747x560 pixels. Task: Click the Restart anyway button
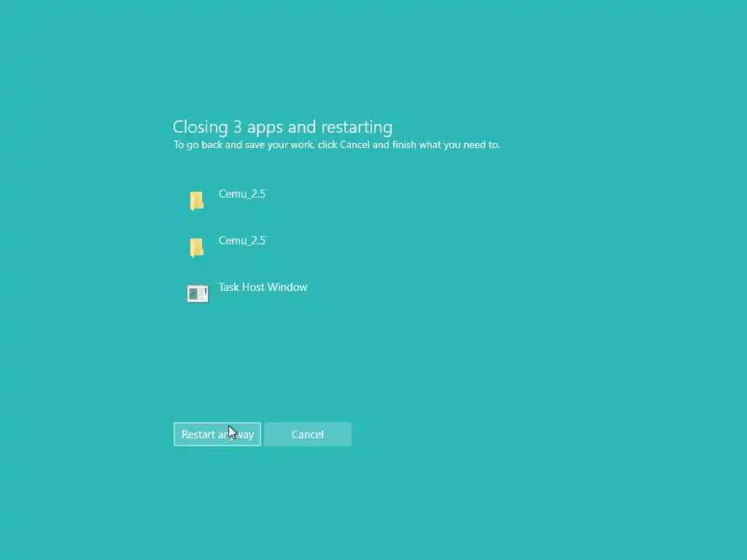(217, 435)
